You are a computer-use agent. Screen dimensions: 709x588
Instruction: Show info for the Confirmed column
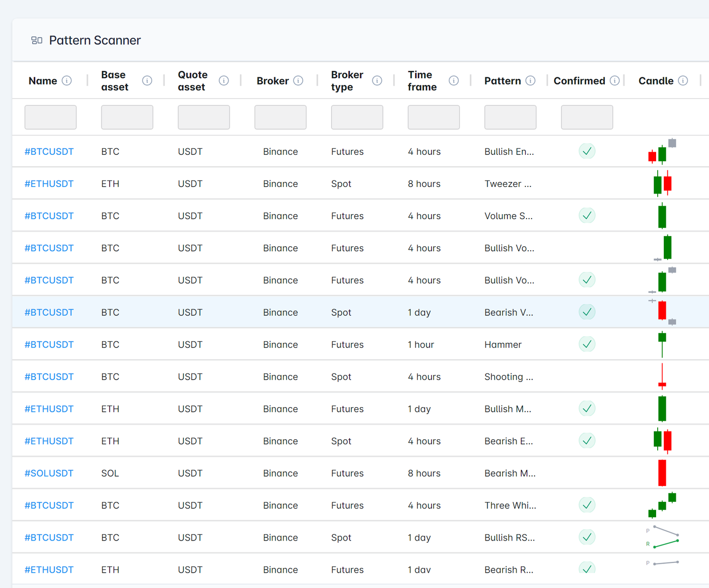615,81
